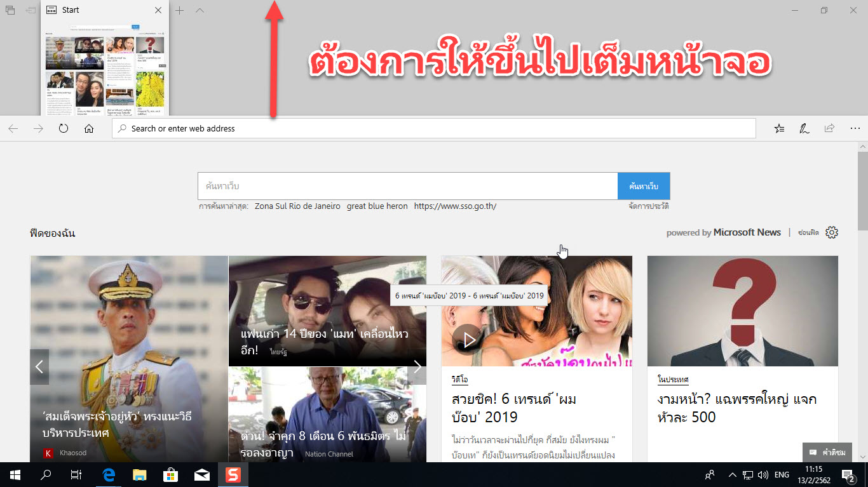868x487 pixels.
Task: Show previous story in the news carousel
Action: pos(39,367)
